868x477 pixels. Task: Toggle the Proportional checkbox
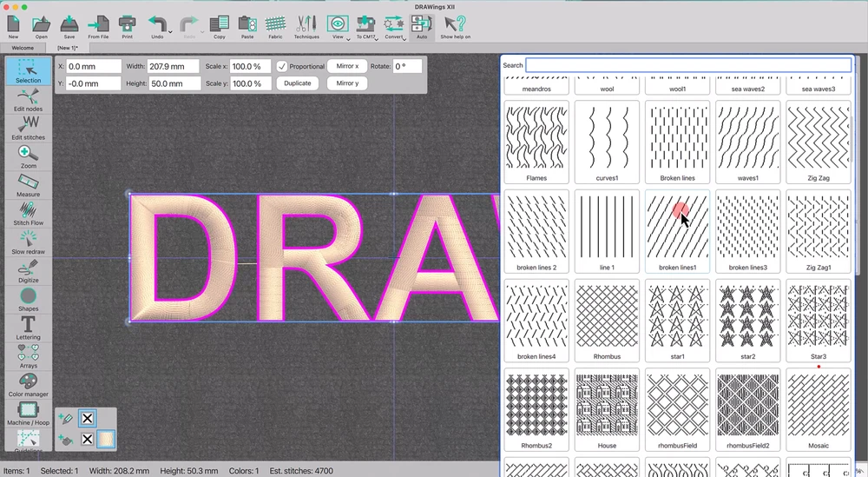[282, 67]
